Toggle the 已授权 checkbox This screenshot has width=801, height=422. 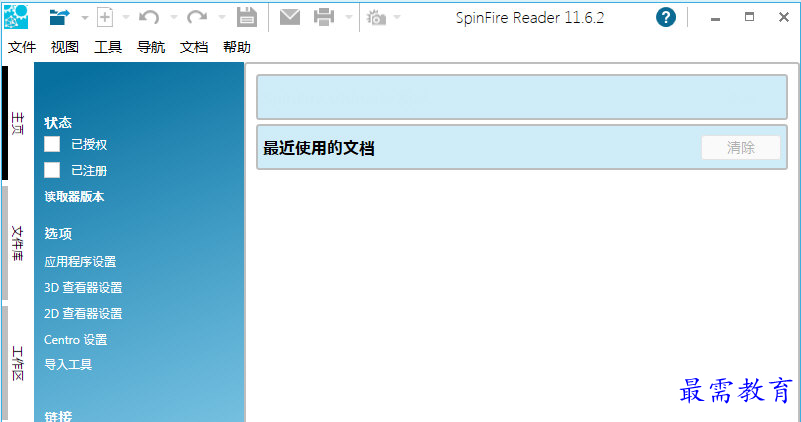click(x=52, y=144)
